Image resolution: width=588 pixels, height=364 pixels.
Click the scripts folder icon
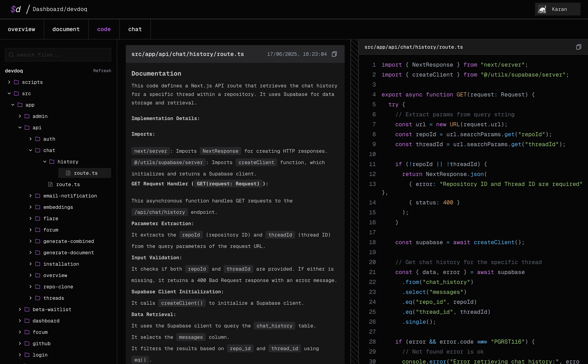click(x=16, y=82)
